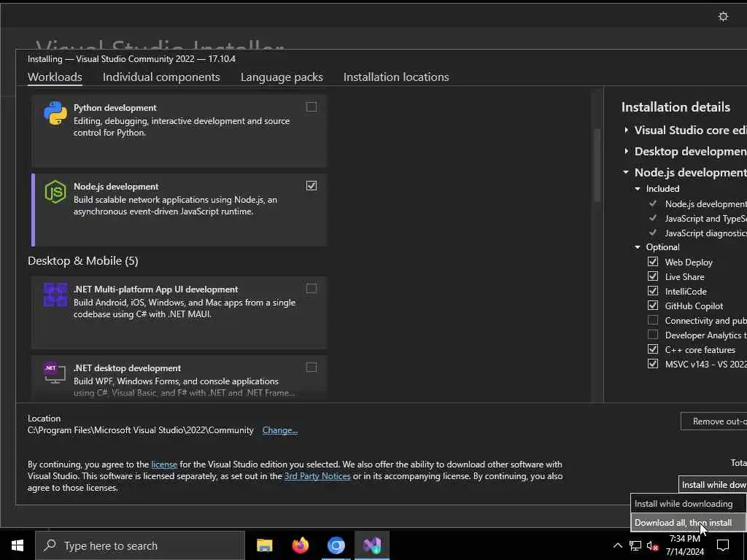The width and height of the screenshot is (747, 560).
Task: Uncheck the Live Share optional component
Action: (x=653, y=276)
